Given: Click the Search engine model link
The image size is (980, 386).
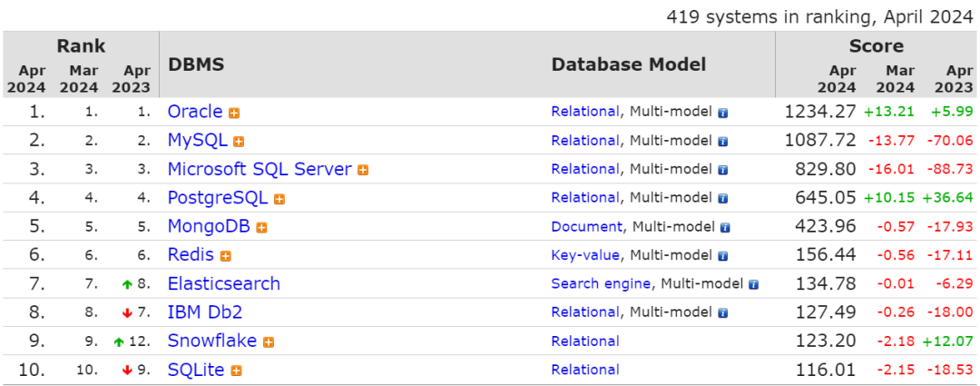Looking at the screenshot, I should [601, 283].
